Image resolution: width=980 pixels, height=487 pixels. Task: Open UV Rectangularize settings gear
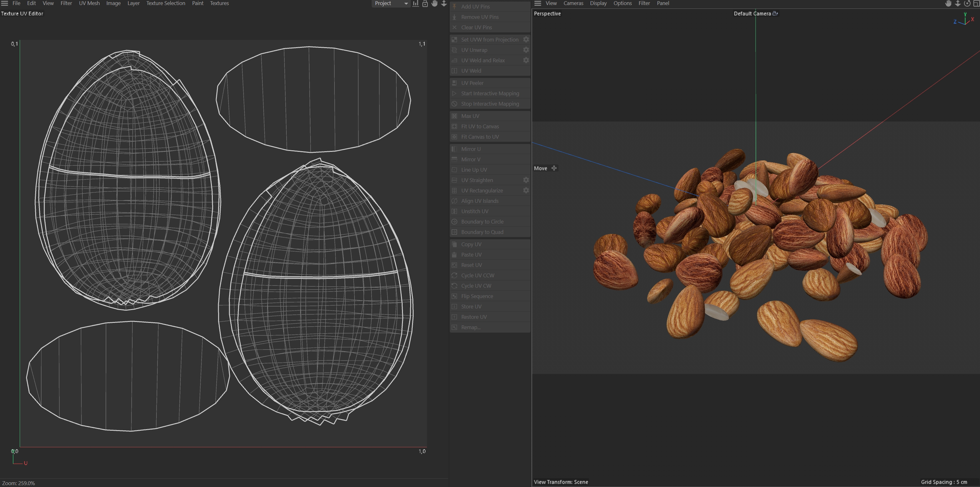tap(526, 191)
